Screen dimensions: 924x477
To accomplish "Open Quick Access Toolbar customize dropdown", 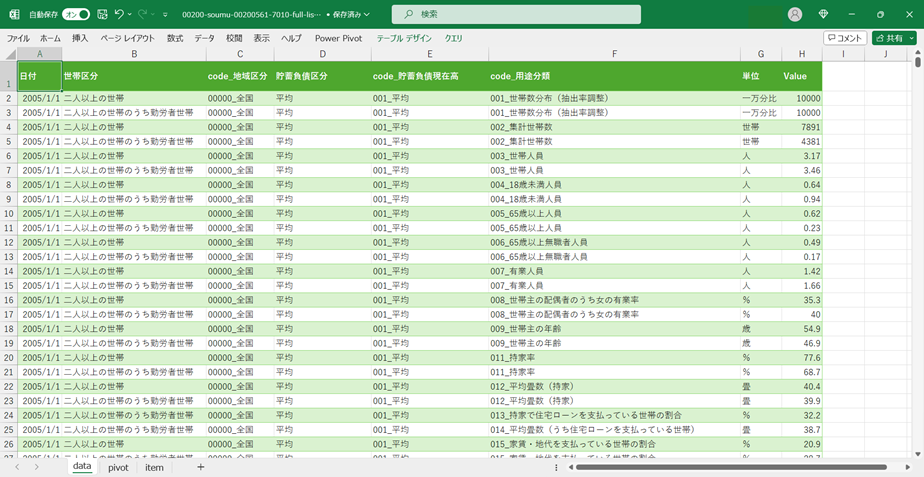I will coord(166,15).
